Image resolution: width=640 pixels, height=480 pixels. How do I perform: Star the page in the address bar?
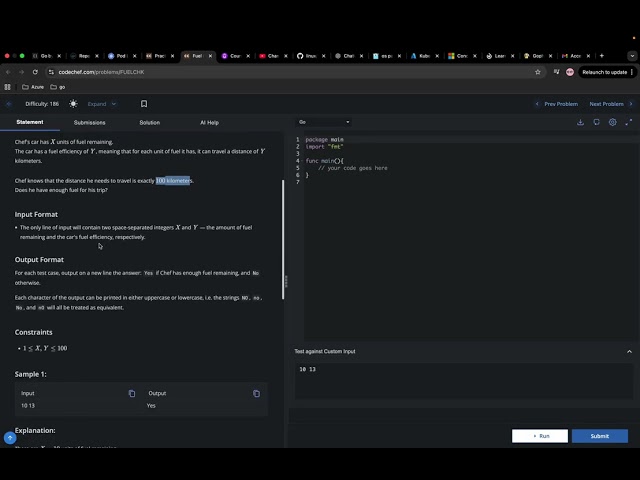pyautogui.click(x=538, y=72)
